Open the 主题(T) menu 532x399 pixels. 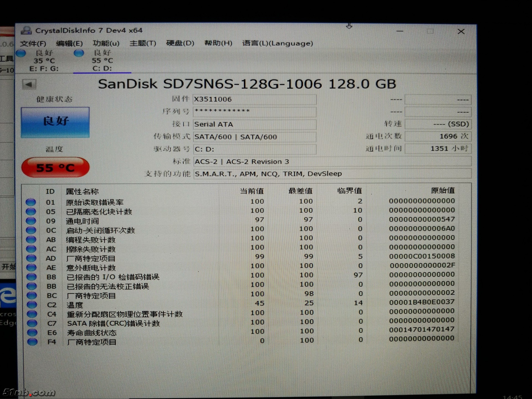(143, 44)
